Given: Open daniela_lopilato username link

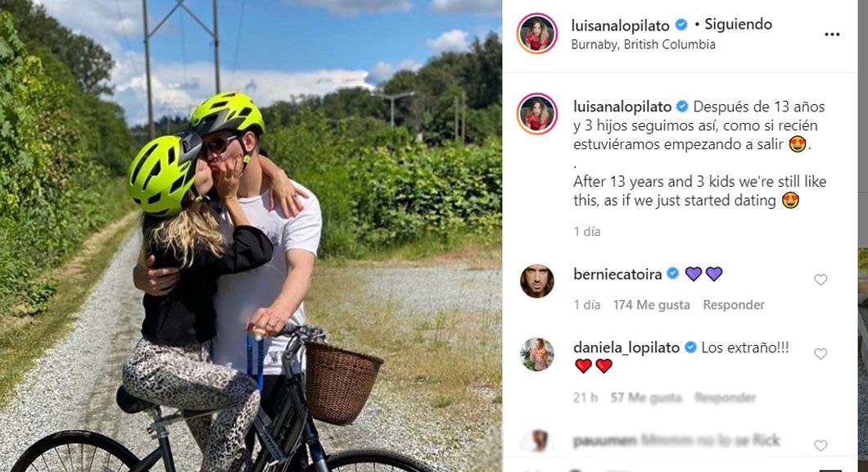Looking at the screenshot, I should coord(626,347).
